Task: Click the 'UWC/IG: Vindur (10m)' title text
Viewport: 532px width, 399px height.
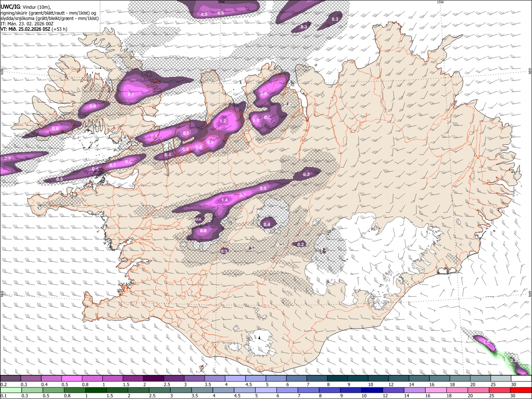Action: pyautogui.click(x=26, y=7)
